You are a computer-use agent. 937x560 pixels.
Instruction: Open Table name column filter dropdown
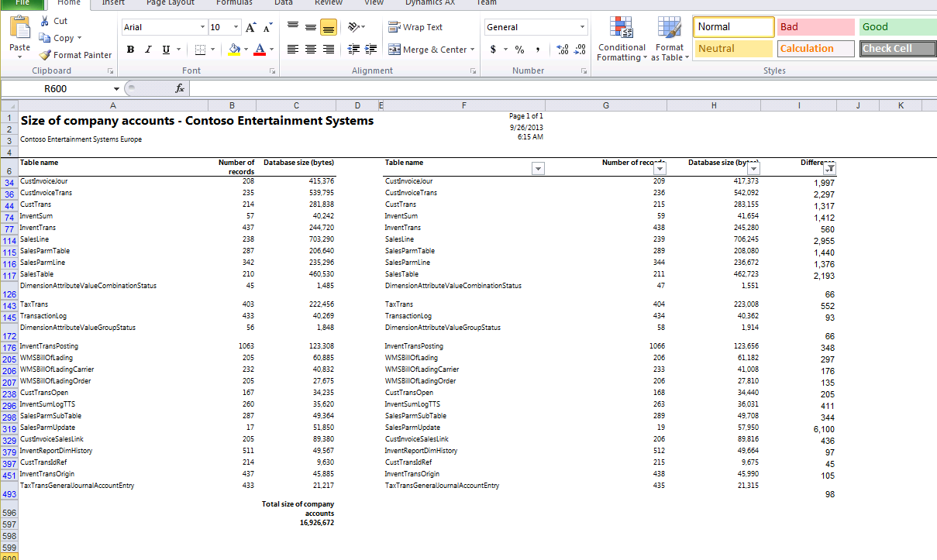[538, 169]
